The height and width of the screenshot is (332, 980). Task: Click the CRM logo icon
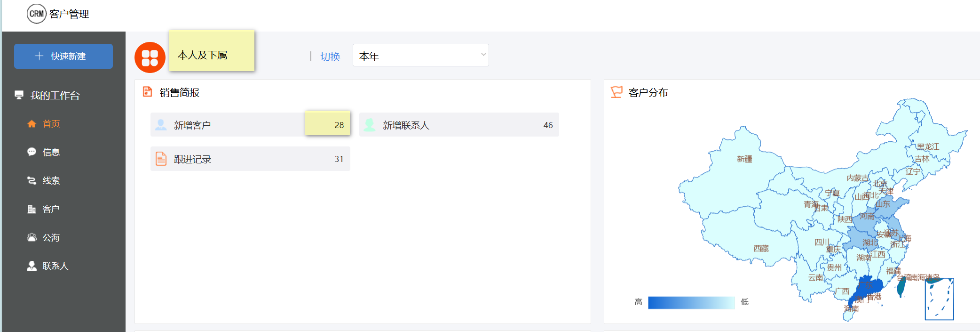[x=36, y=14]
